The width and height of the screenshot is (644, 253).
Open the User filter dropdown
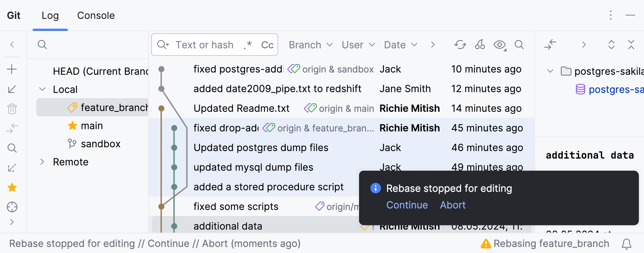[358, 45]
